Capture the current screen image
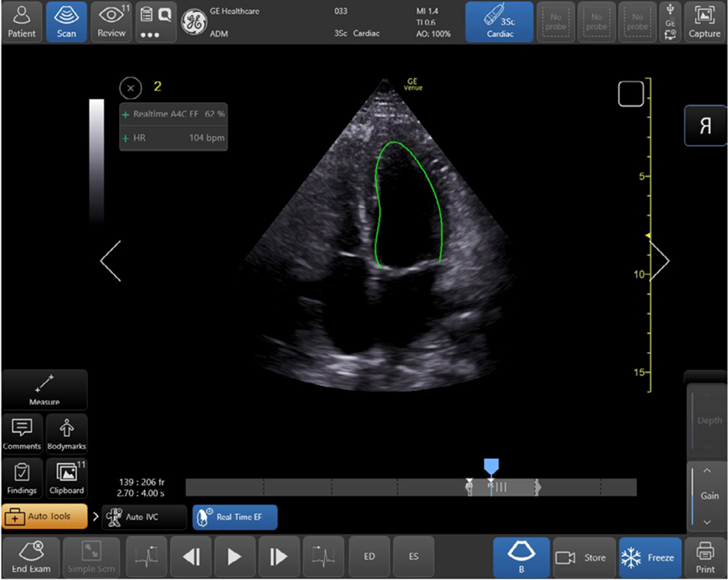 704,22
